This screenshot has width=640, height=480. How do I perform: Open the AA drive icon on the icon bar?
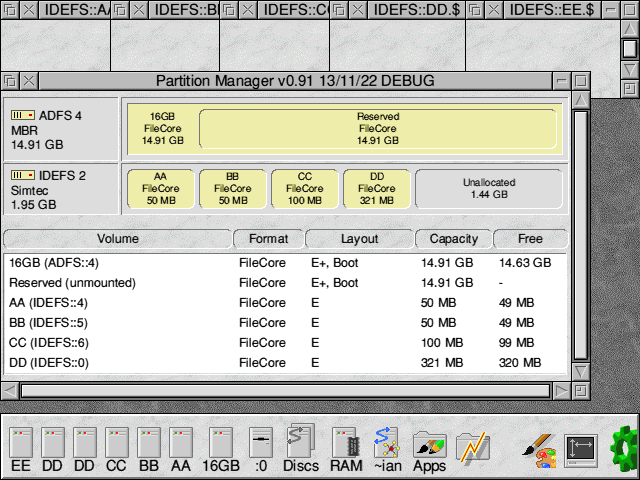180,449
